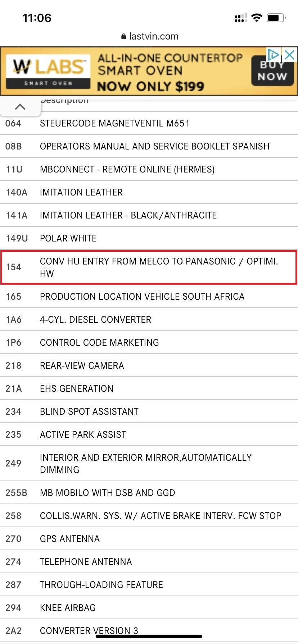298x644 pixels.
Task: Tap the home indicator bar
Action: [149, 636]
